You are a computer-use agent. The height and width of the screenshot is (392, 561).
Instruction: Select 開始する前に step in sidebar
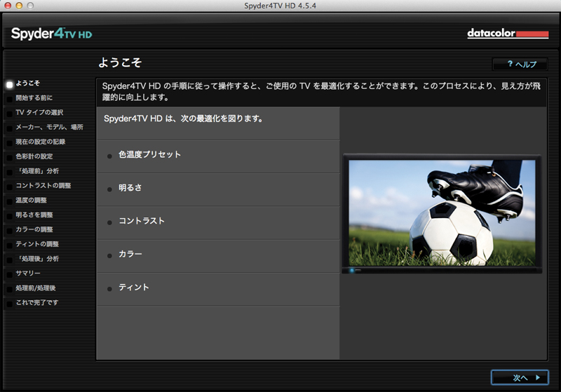coord(34,97)
